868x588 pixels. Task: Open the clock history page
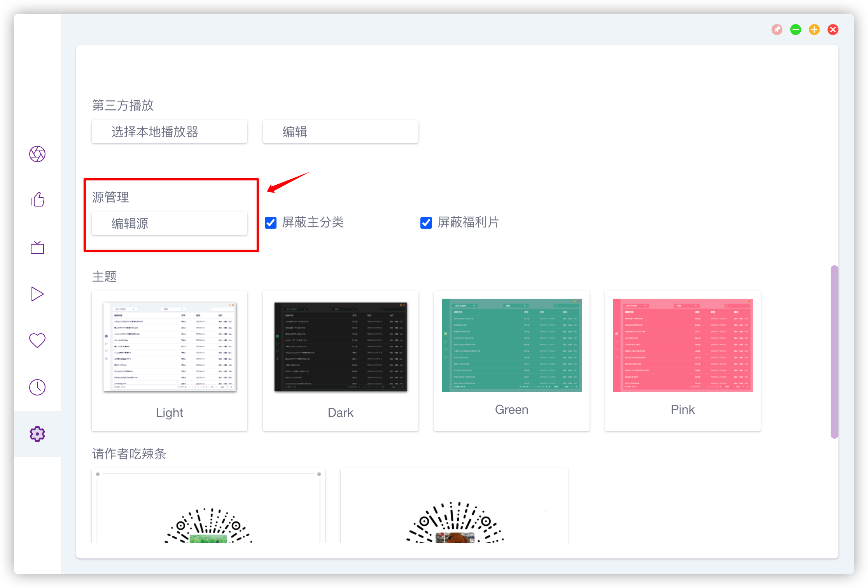pos(37,387)
